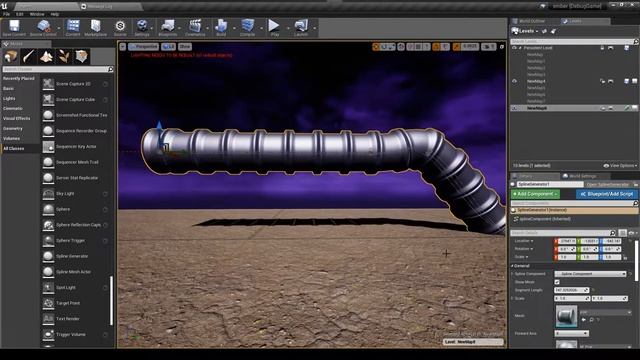Click the Details panel vertical scrollbar
The width and height of the screenshot is (640, 360).
point(636,260)
